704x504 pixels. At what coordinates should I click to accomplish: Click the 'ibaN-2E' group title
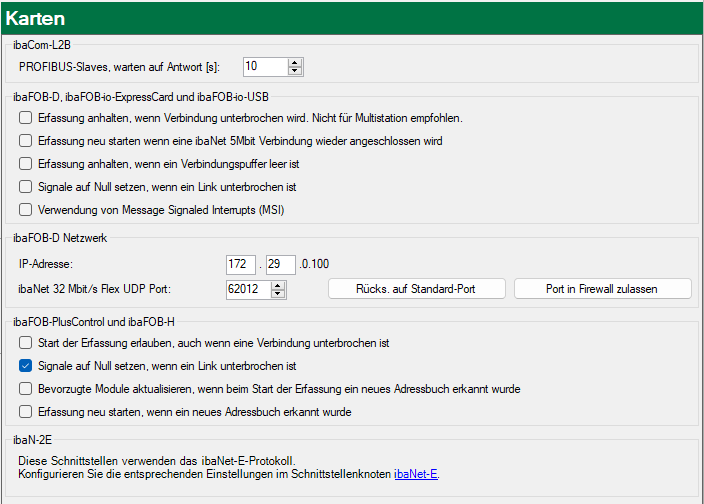click(32, 440)
